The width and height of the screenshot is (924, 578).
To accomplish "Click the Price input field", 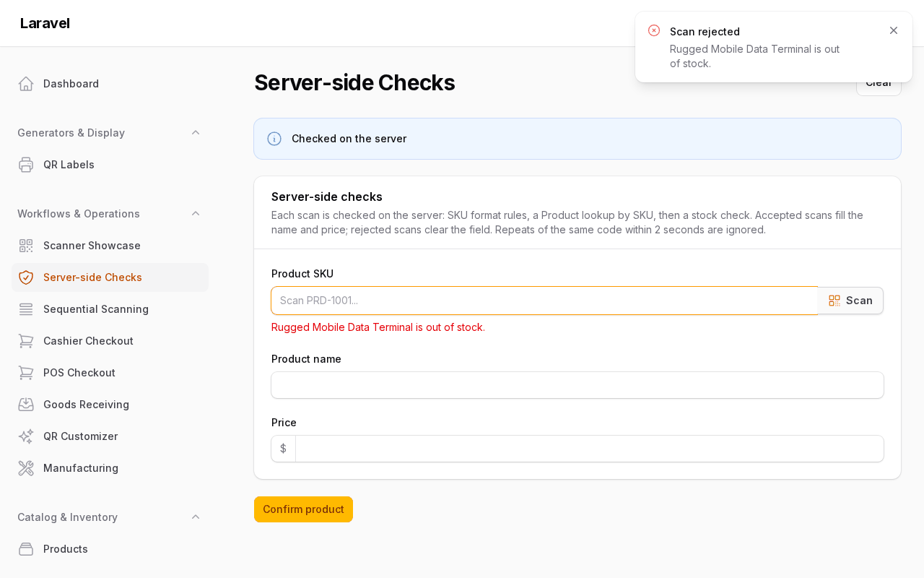I will 589,449.
